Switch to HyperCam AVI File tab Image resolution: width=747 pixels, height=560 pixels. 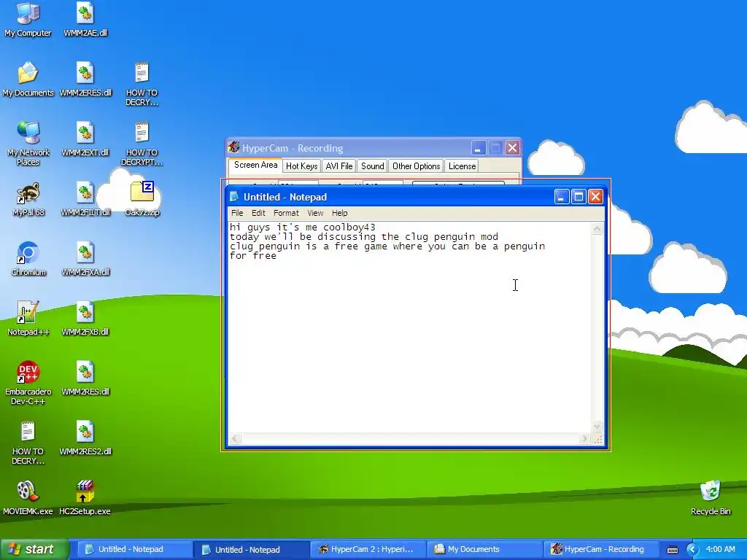click(x=338, y=166)
